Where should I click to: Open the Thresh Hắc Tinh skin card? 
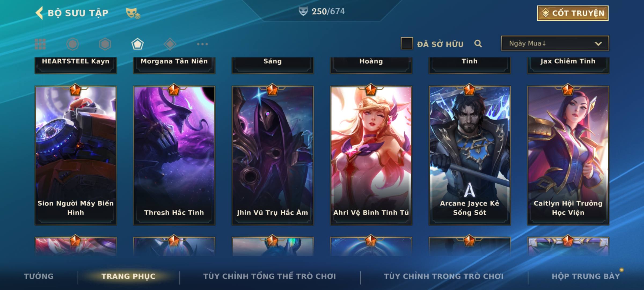(174, 155)
